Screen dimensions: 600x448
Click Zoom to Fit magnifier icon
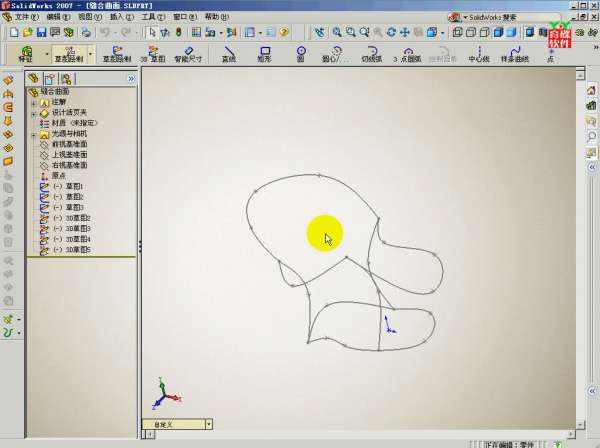point(336,33)
